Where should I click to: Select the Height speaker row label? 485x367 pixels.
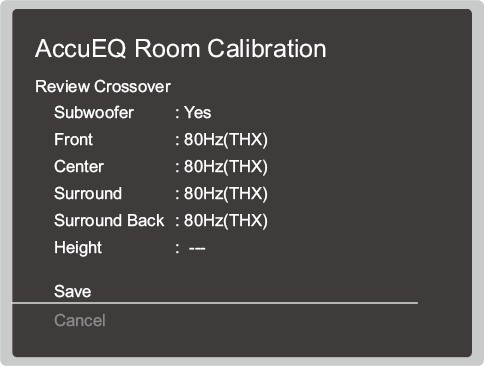[x=78, y=248]
